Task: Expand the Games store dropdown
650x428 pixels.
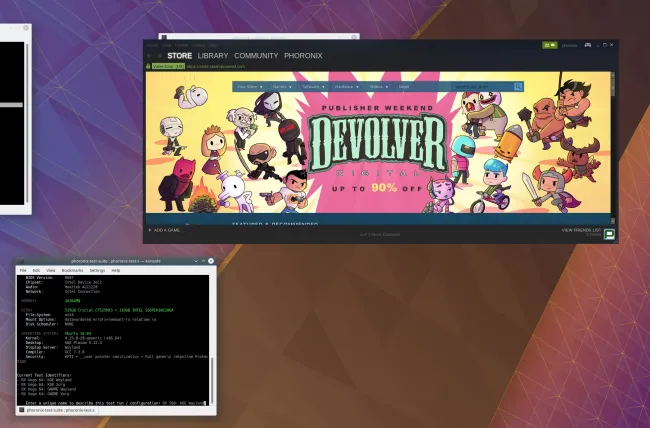Action: [282, 87]
